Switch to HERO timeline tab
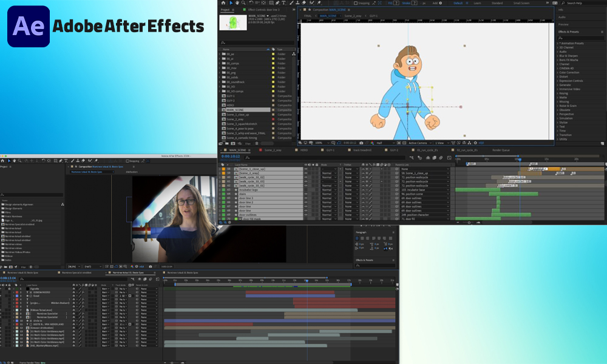607x364 pixels. [304, 150]
